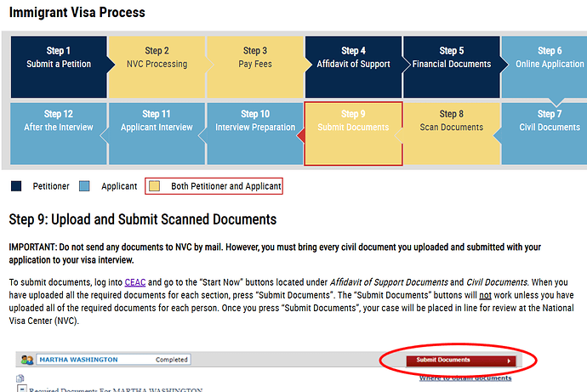Select Step 4 Affidavit of Support
Viewport: 587px width, 392px height.
click(353, 67)
